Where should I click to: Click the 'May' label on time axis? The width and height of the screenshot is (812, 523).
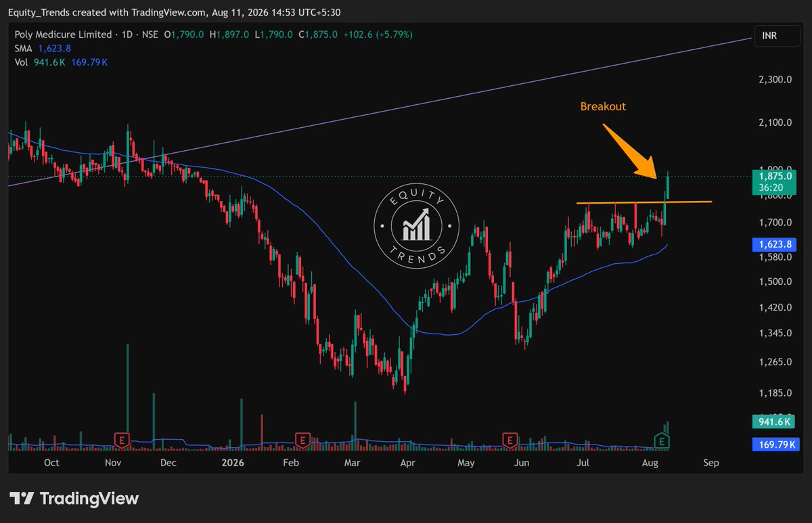click(466, 463)
